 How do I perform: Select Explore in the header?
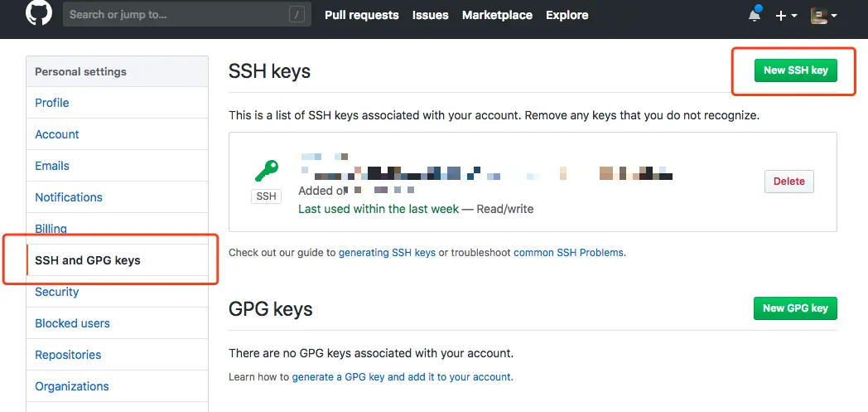(x=567, y=15)
